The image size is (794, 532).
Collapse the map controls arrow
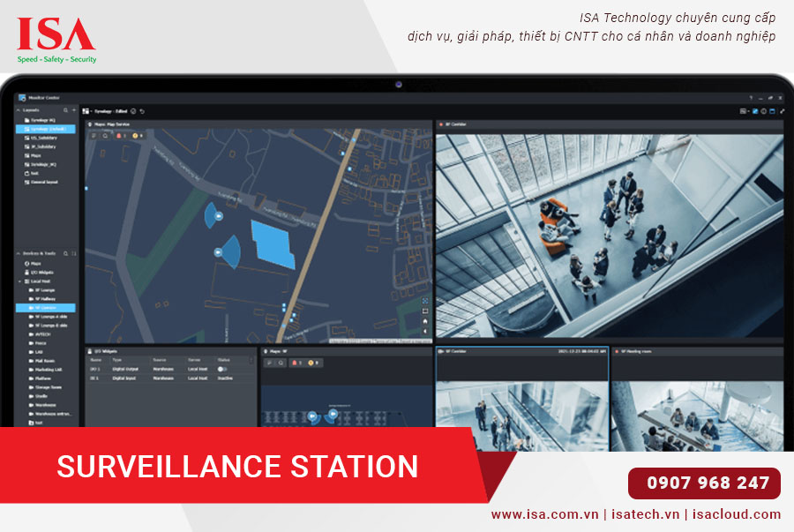point(425,332)
